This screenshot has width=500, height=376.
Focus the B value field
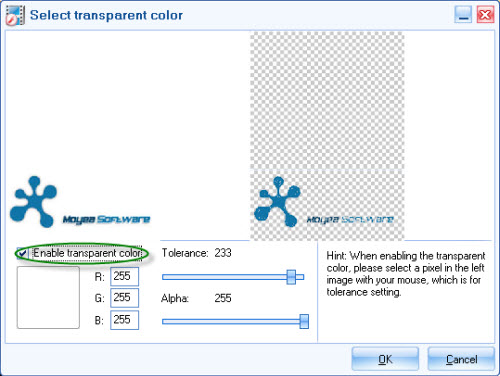[x=124, y=320]
